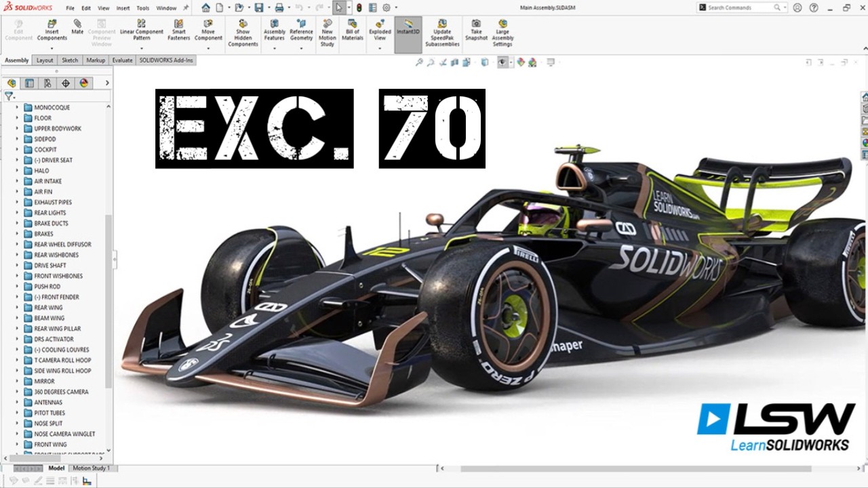868x488 pixels.
Task: Open the ConfigurationManager tab icon
Action: coord(47,83)
